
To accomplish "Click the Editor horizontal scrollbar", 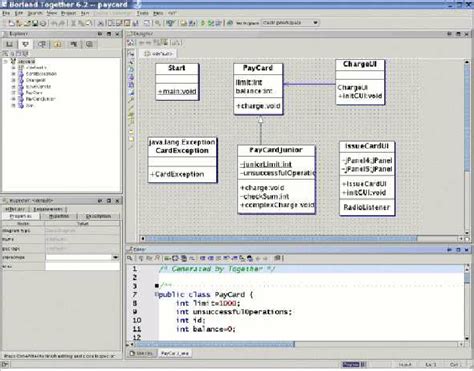I will point(214,344).
